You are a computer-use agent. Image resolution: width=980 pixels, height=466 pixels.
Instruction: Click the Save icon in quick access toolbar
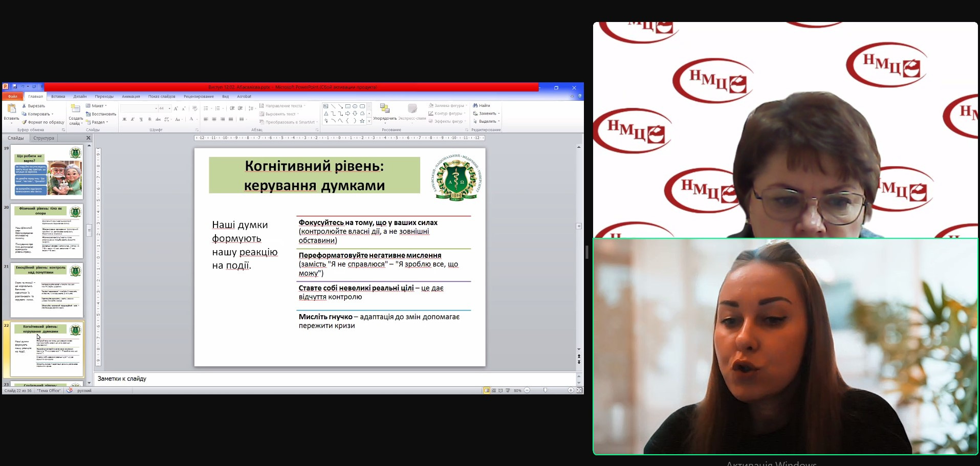14,87
